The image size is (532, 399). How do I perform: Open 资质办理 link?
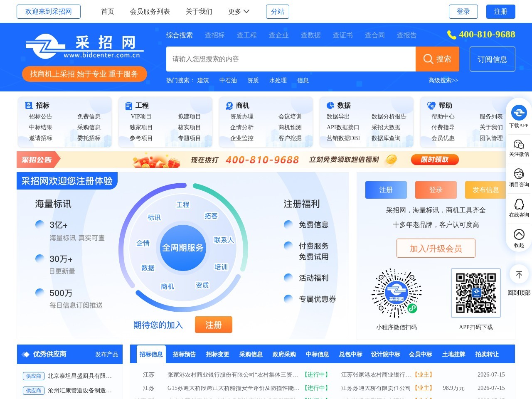pos(242,117)
